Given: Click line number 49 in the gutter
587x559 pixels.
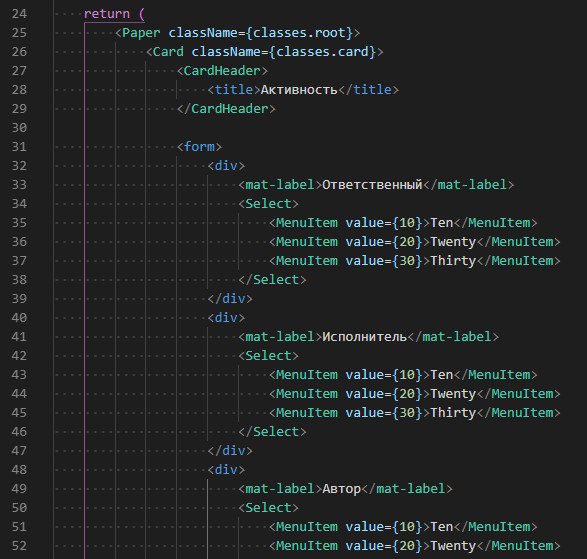Looking at the screenshot, I should pos(19,489).
